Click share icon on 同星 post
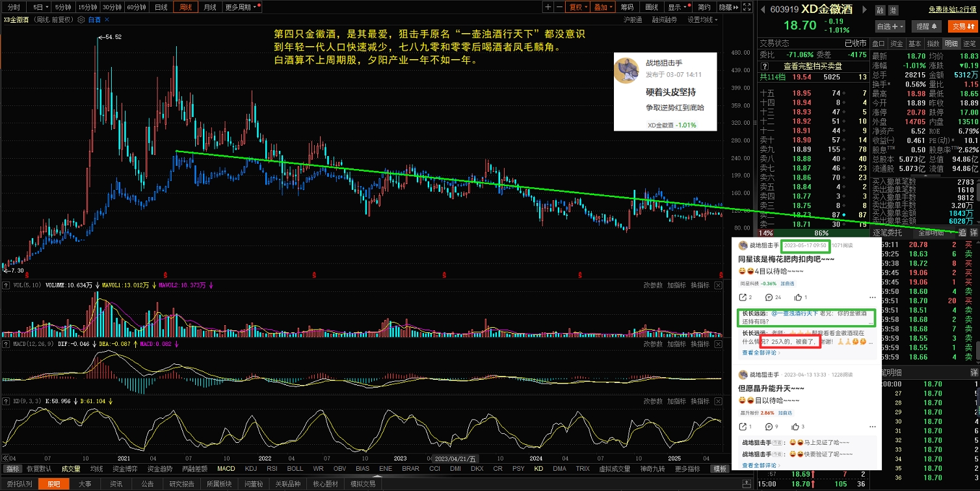The width and height of the screenshot is (980, 491). (743, 297)
